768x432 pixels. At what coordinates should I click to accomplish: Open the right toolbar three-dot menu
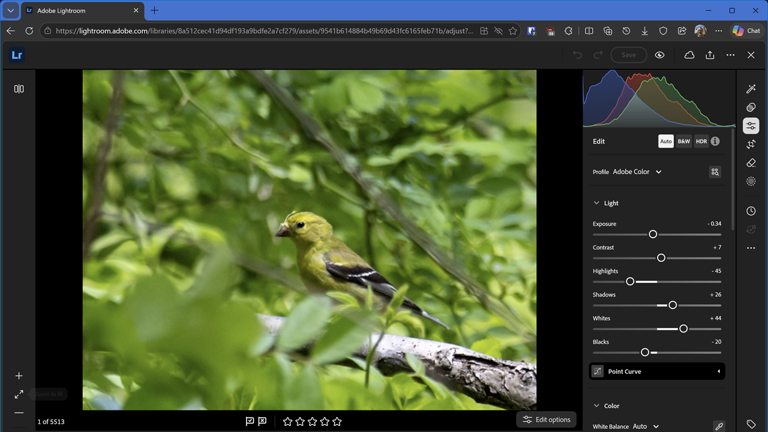(x=751, y=248)
